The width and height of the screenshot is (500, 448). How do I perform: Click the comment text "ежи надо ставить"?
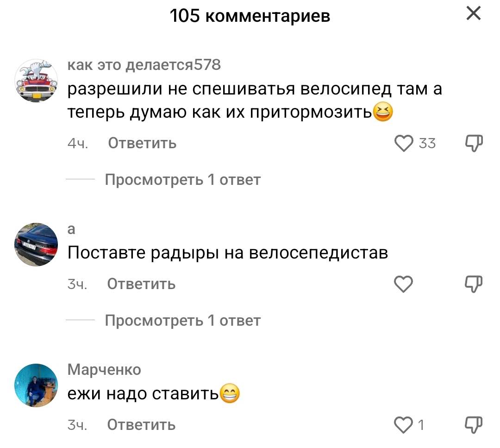coord(143,394)
